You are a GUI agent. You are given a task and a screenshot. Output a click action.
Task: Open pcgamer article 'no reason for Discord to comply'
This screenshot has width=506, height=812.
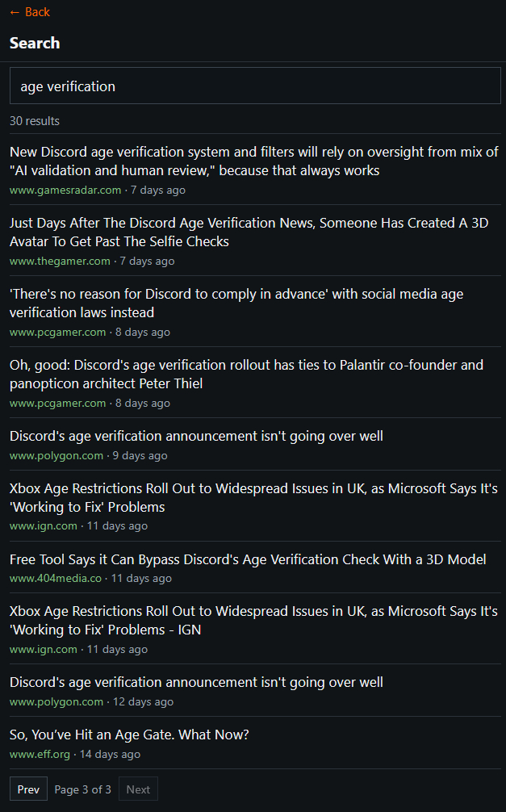click(x=236, y=303)
